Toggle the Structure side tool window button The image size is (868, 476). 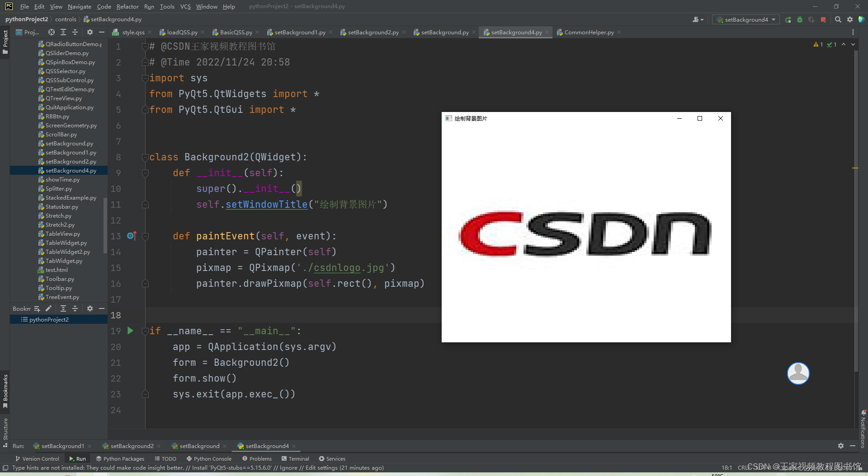[x=5, y=432]
